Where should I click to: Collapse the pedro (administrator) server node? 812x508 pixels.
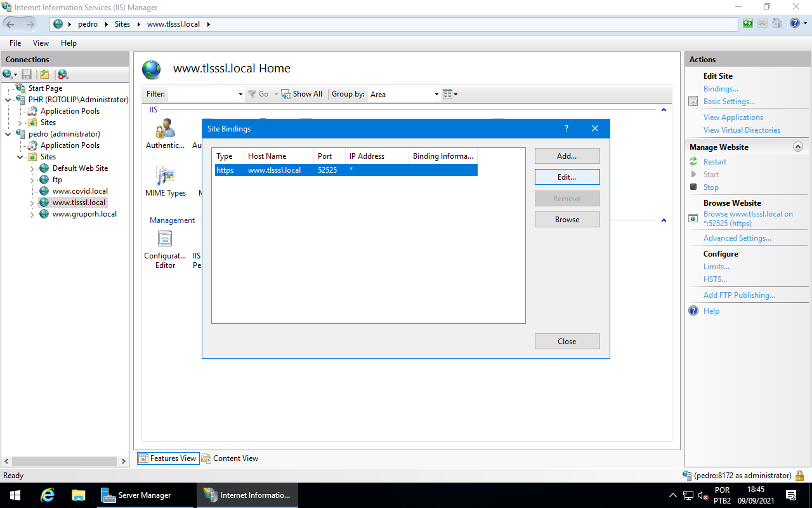[x=8, y=134]
